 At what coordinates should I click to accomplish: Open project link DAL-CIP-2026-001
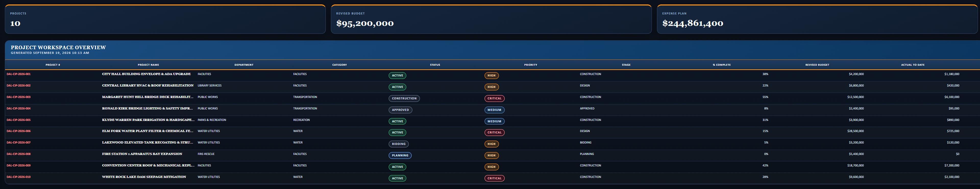pyautogui.click(x=19, y=74)
